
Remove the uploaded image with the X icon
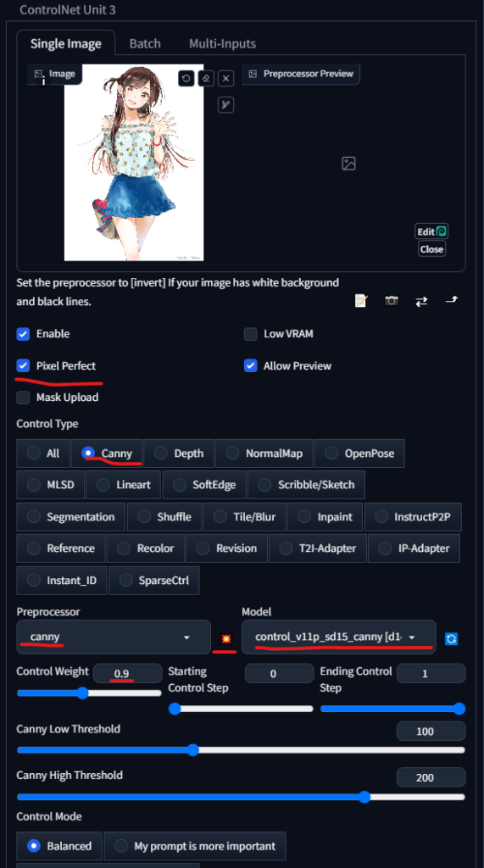click(x=226, y=79)
